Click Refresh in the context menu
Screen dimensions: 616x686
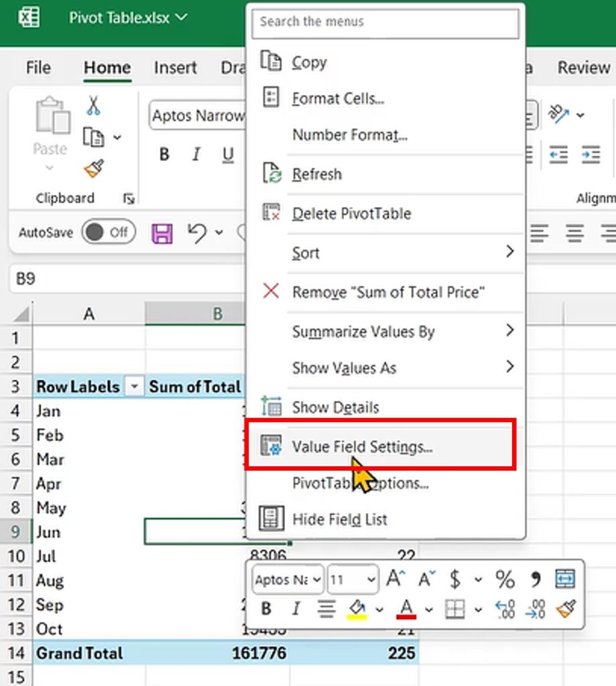point(317,174)
